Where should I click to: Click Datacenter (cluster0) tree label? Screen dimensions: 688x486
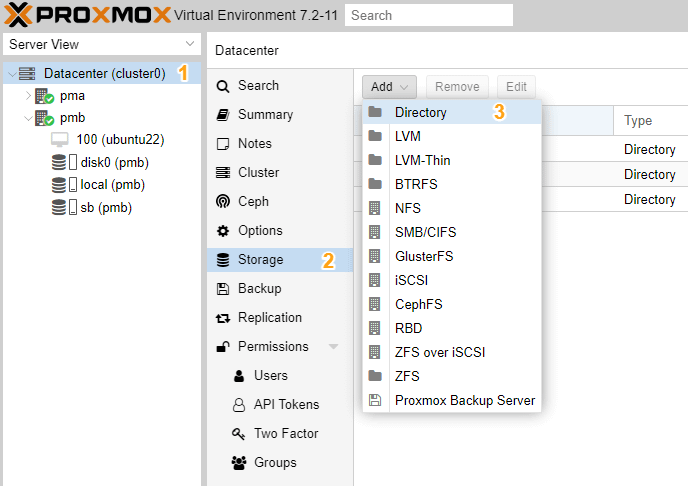[104, 74]
